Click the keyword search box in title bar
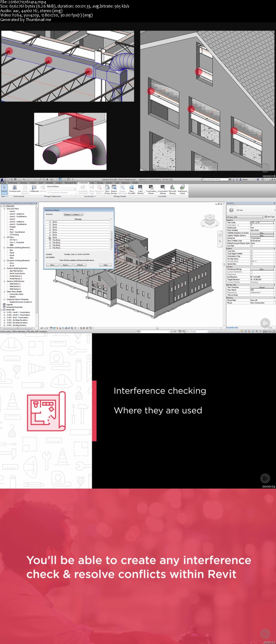The width and height of the screenshot is (276, 644). point(215,179)
